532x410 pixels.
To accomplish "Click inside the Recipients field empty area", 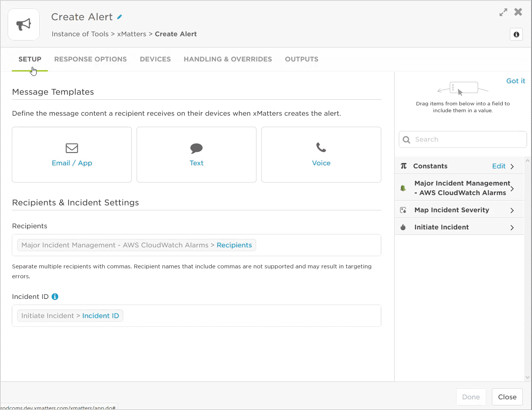I will (318, 245).
